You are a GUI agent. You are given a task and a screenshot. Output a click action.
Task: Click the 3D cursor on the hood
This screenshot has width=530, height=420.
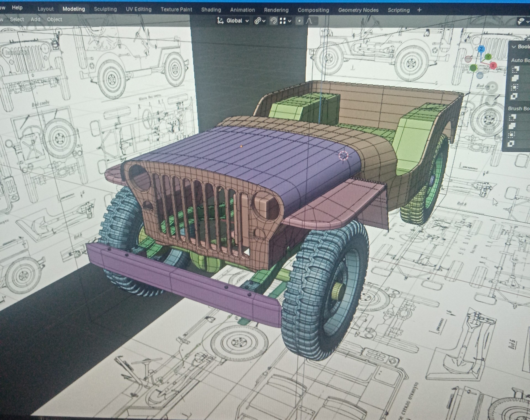pyautogui.click(x=343, y=156)
